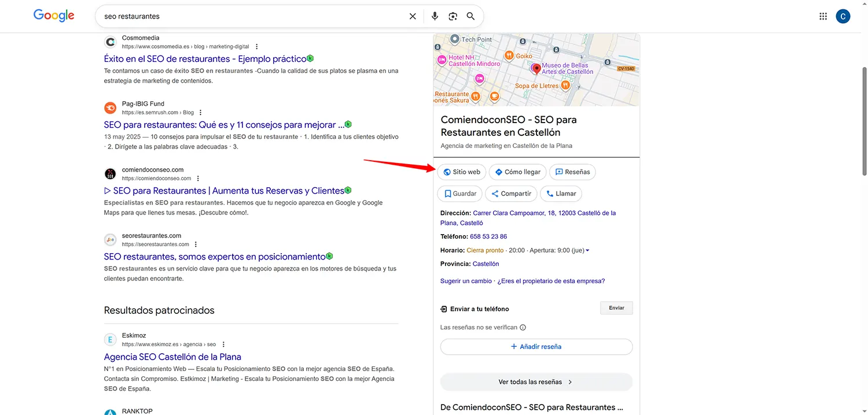Click the 'ComiendoconSEO - SEO para Restaurantes en Castellón' title

(x=509, y=126)
